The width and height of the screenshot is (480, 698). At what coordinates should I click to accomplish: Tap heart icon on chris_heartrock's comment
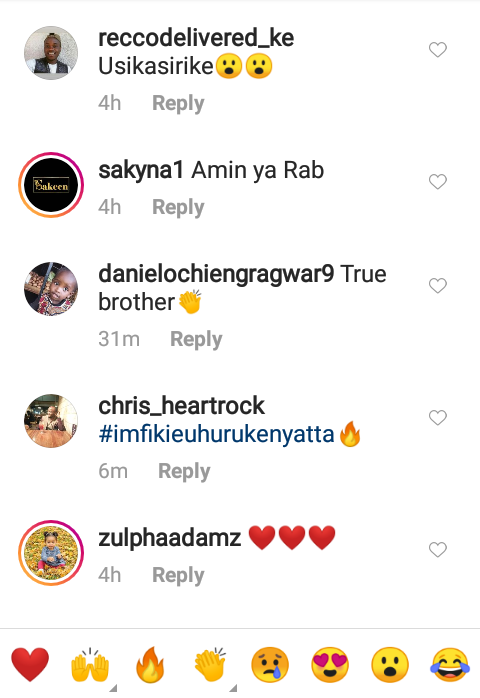click(x=438, y=417)
